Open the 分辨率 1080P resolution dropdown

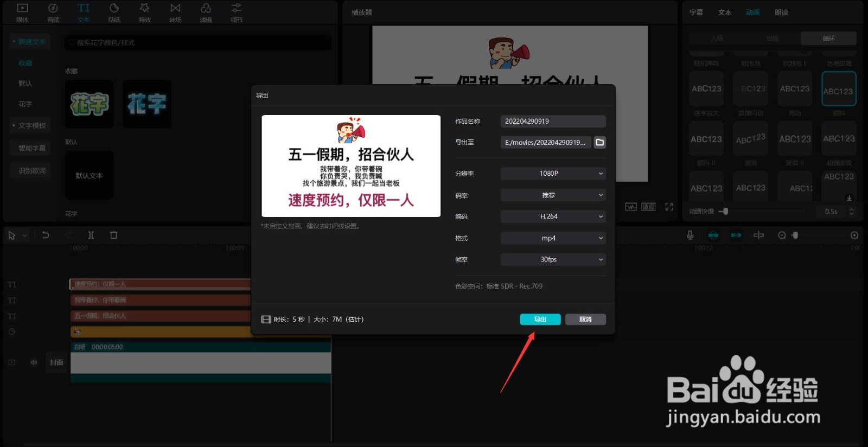(x=553, y=174)
